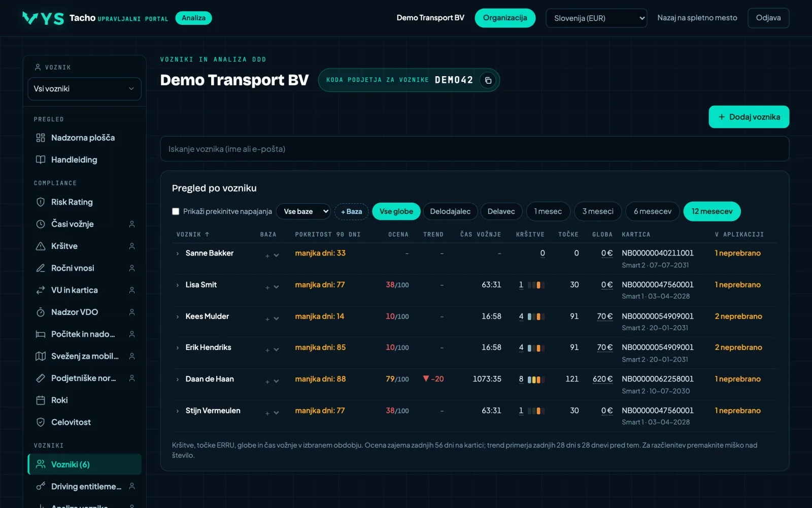Click the Iskanje voznika search field
The width and height of the screenshot is (812, 508).
coord(475,149)
